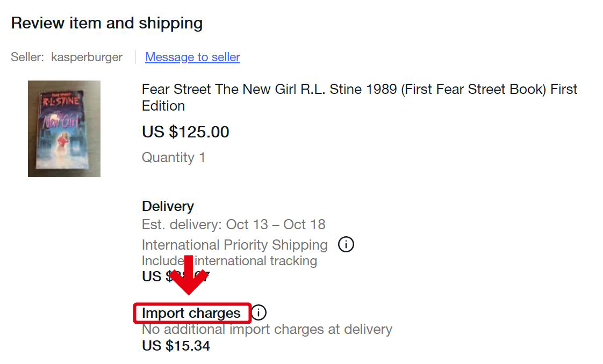This screenshot has width=603, height=364.
Task: Click the Delivery section heading
Action: [x=168, y=206]
